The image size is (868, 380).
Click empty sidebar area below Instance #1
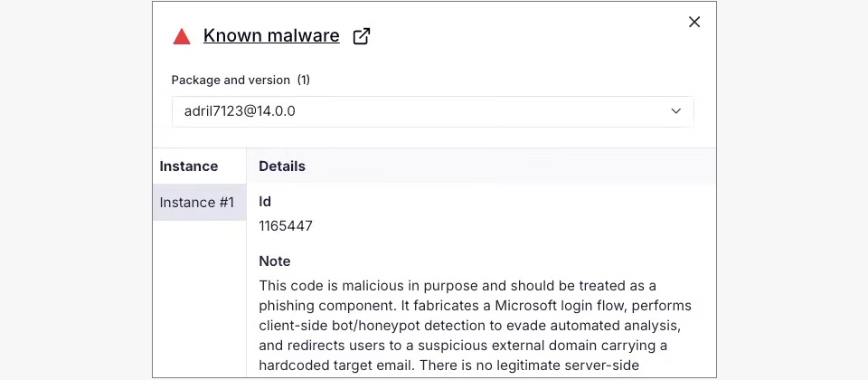pyautogui.click(x=199, y=299)
